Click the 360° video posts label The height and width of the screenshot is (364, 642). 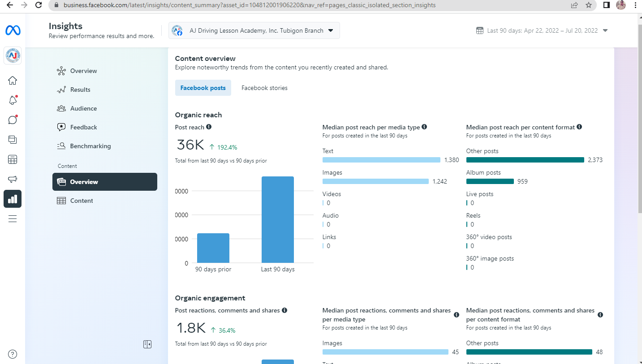pyautogui.click(x=489, y=237)
